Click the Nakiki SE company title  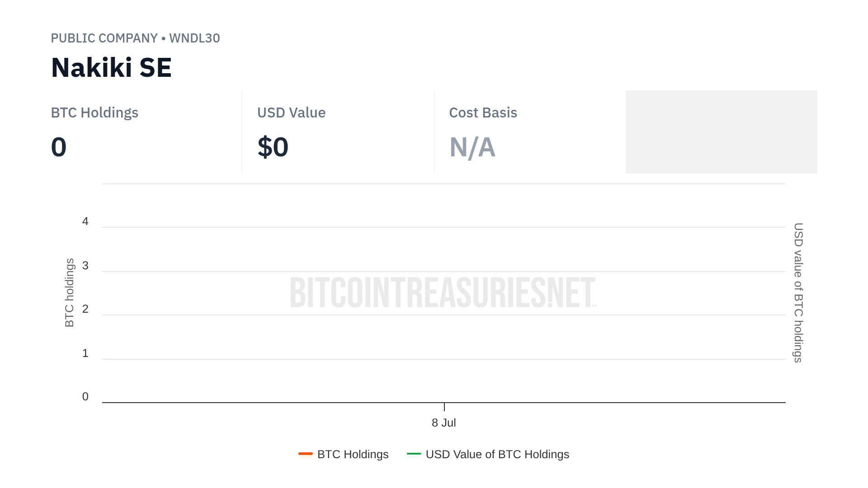(x=111, y=68)
